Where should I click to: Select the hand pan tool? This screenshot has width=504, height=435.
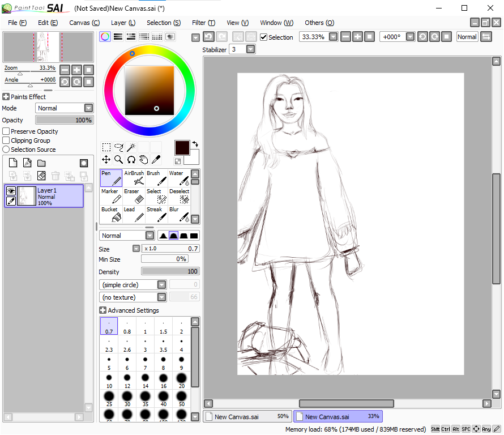(143, 160)
